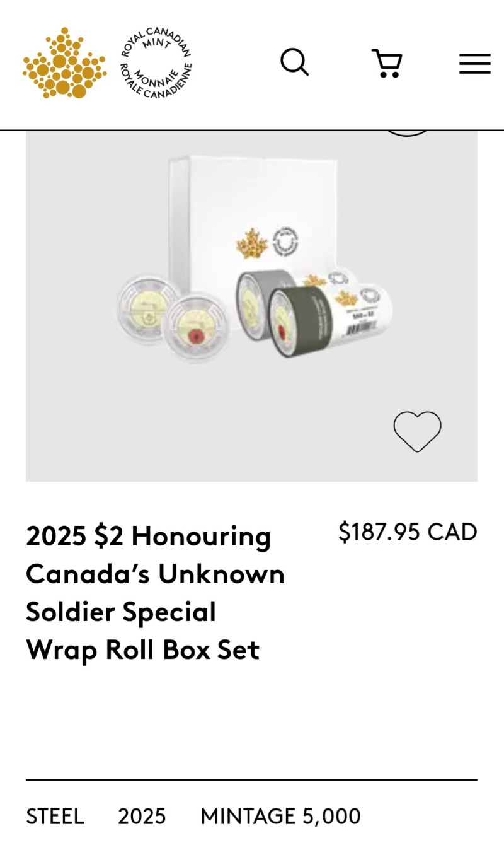Open the hamburger navigation menu
504x867 pixels.
click(474, 64)
